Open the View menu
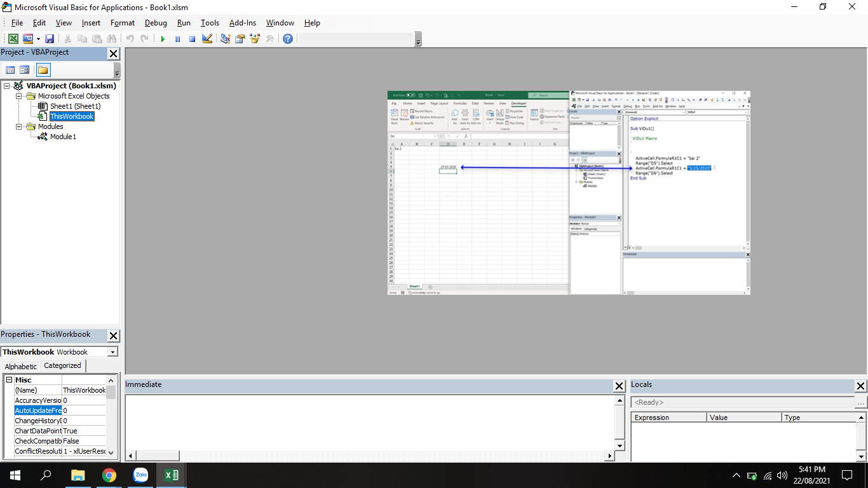The width and height of the screenshot is (868, 488). (64, 23)
